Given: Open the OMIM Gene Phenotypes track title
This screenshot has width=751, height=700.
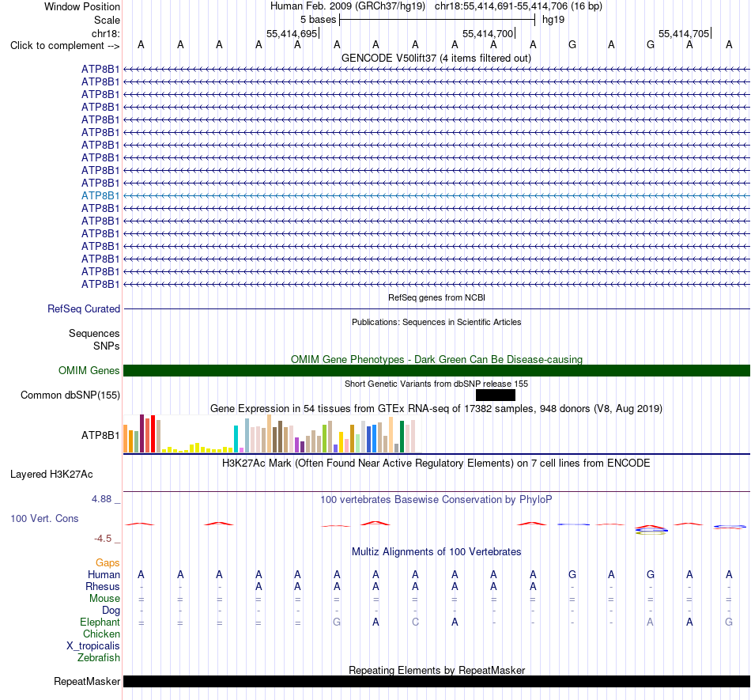Looking at the screenshot, I should coord(436,359).
